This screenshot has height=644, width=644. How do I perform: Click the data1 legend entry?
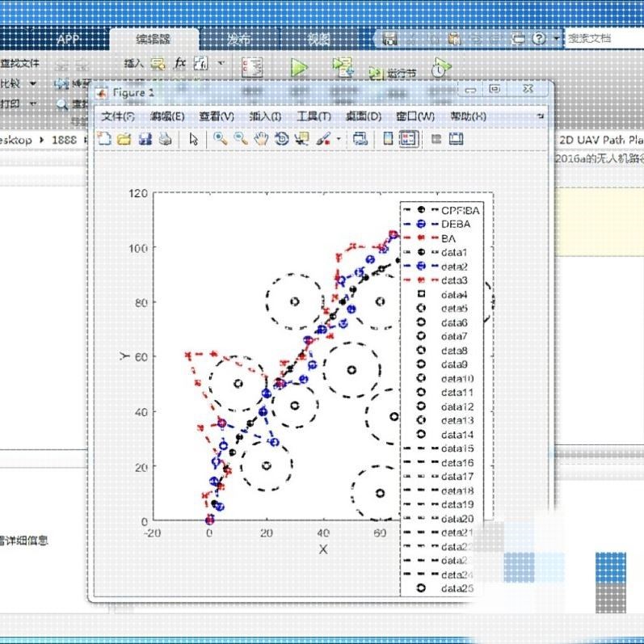click(x=436, y=252)
